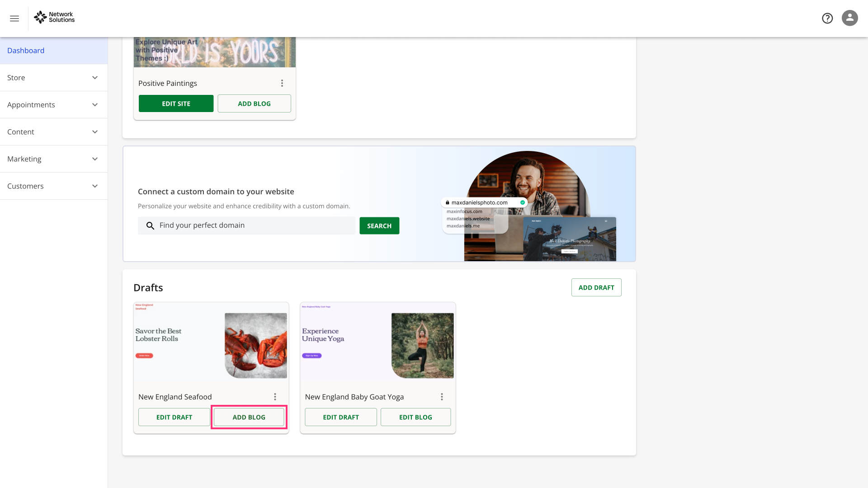The height and width of the screenshot is (488, 868).
Task: Click the Find your perfect domain field
Action: coord(253,225)
